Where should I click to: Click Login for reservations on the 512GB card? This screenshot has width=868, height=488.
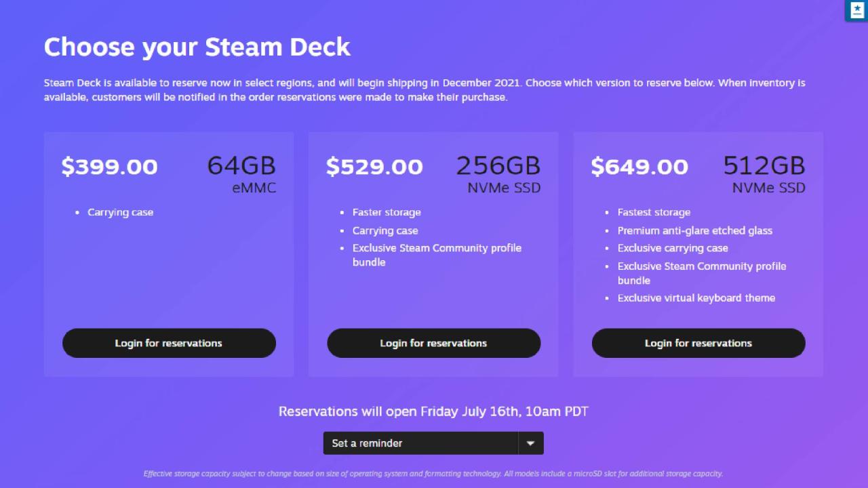(x=698, y=343)
